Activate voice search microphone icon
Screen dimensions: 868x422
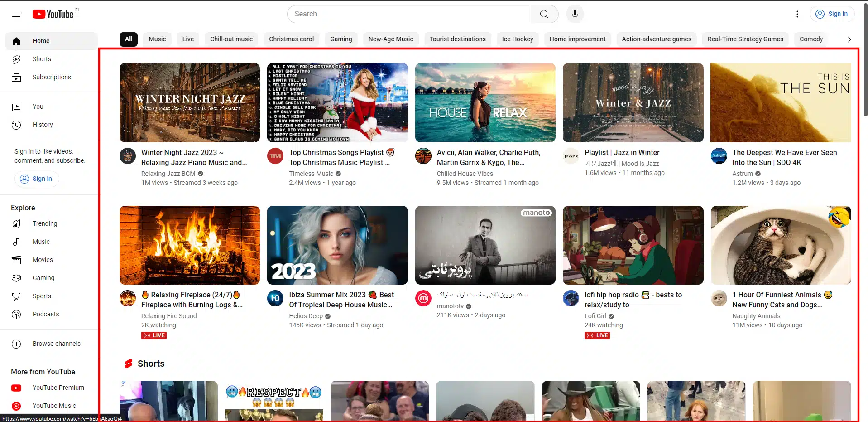pyautogui.click(x=575, y=14)
